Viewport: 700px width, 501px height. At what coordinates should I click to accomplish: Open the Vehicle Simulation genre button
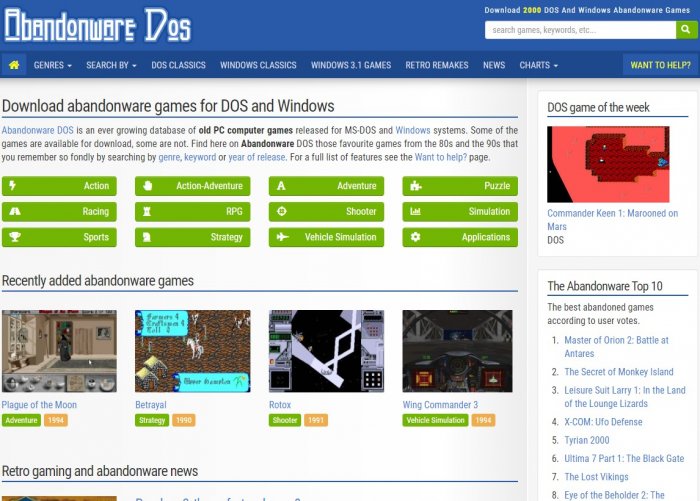[326, 237]
